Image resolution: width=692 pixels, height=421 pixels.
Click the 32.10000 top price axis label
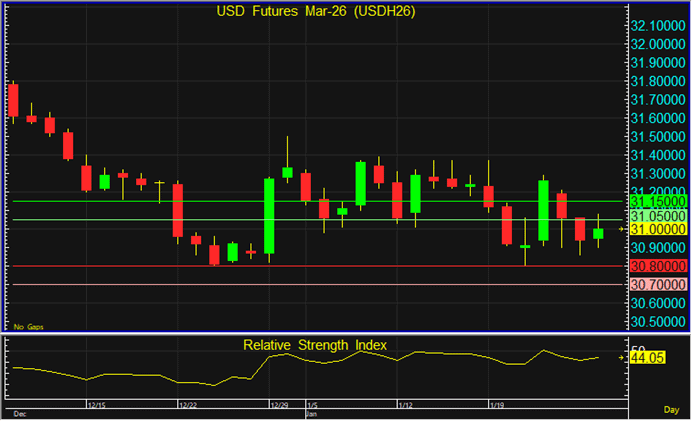(657, 26)
